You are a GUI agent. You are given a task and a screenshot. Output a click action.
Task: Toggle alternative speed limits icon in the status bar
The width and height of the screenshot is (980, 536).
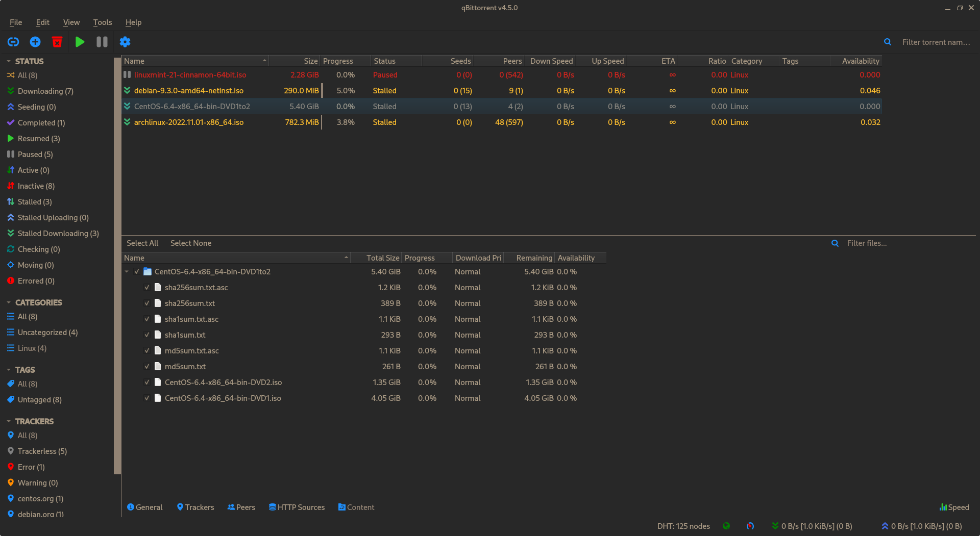tap(750, 526)
